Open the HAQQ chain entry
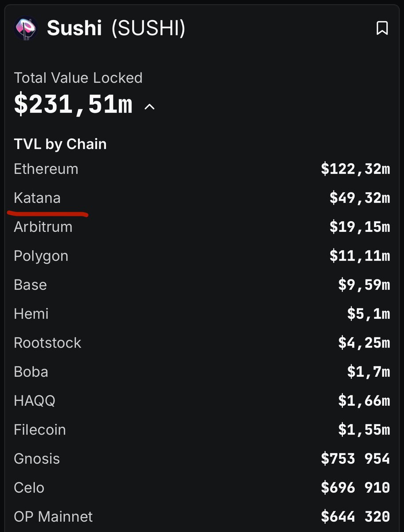 coord(202,401)
